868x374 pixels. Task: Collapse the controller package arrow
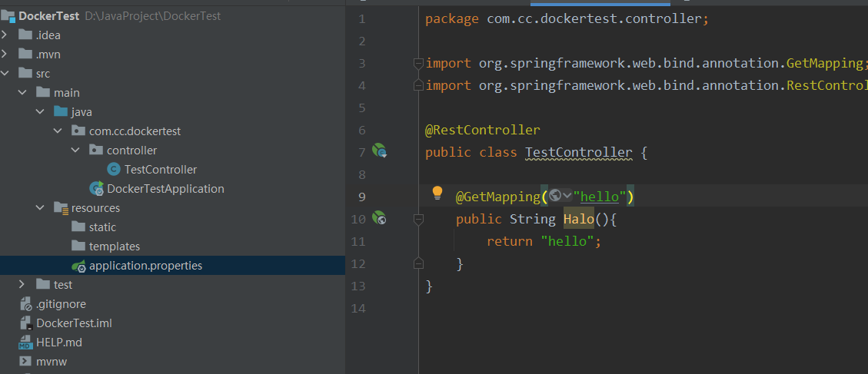[x=75, y=150]
